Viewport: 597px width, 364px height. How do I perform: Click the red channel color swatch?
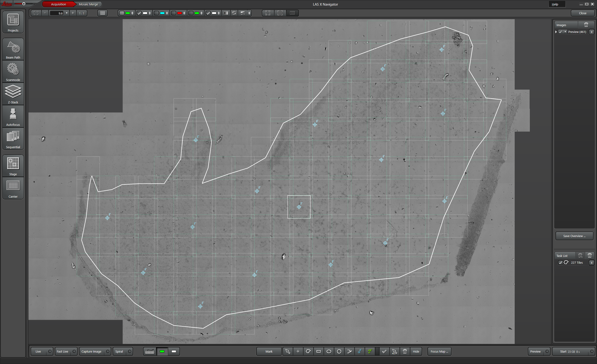click(x=180, y=13)
